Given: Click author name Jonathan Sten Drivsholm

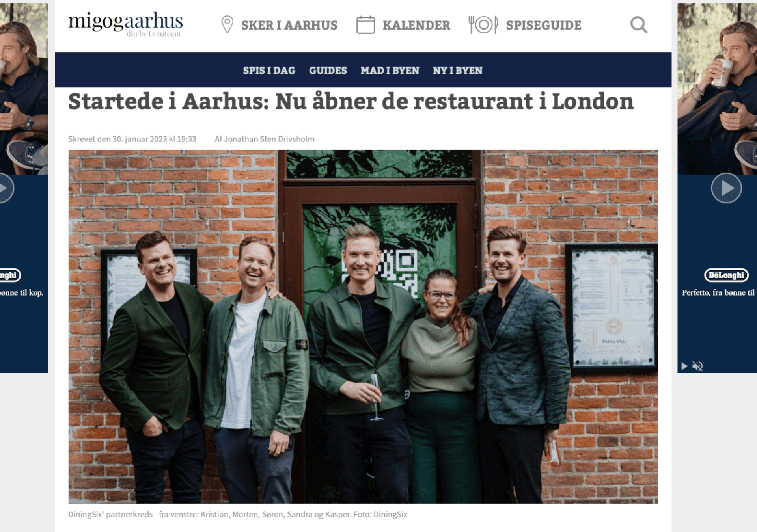Looking at the screenshot, I should [x=269, y=139].
